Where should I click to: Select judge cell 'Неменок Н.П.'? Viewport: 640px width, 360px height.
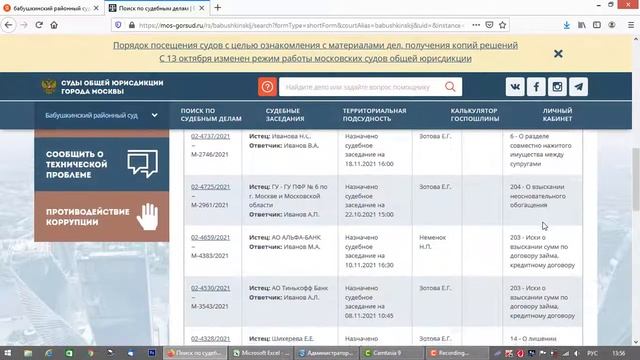click(432, 242)
